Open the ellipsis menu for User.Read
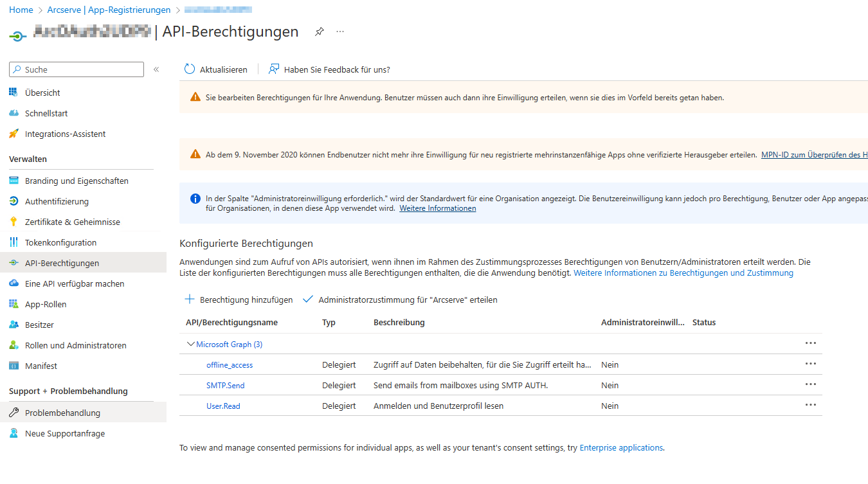Screen dimensions: 868x484 point(811,405)
